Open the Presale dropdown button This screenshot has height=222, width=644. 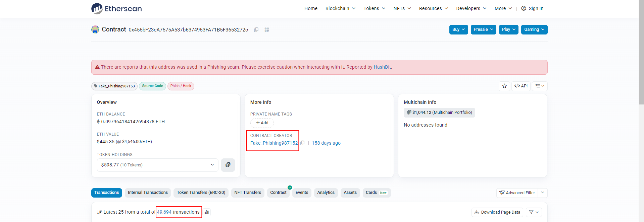[483, 29]
